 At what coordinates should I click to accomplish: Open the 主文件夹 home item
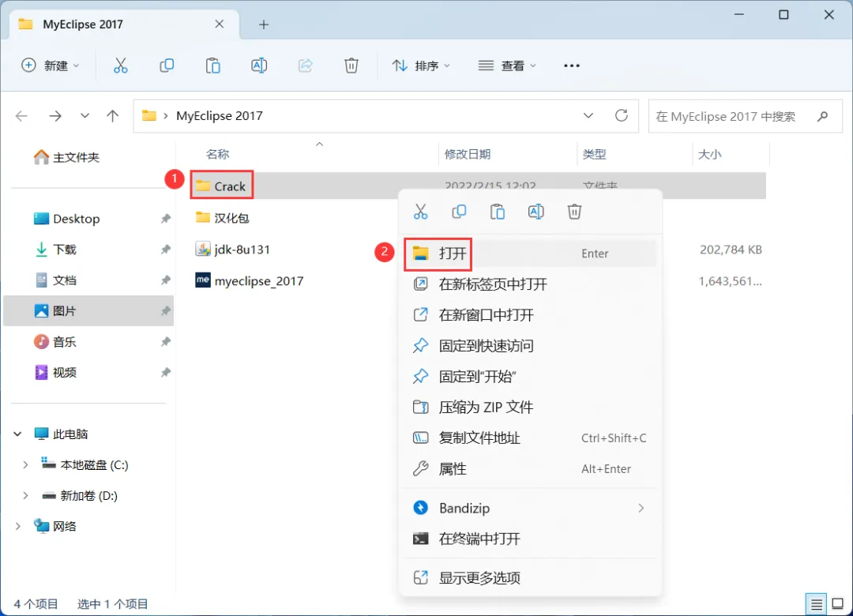[x=66, y=157]
